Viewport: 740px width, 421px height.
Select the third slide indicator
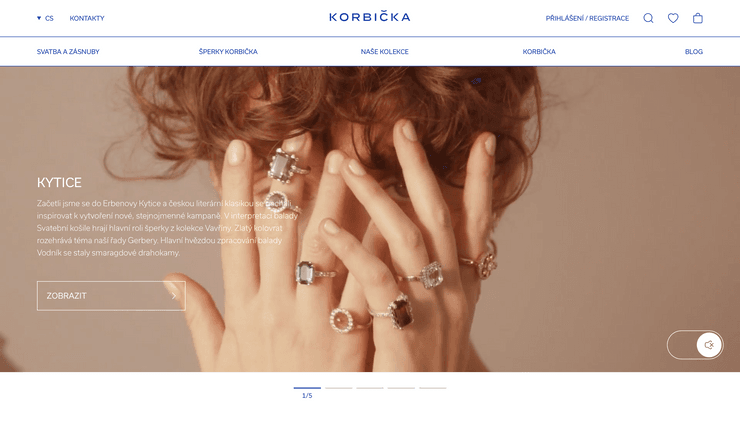click(370, 388)
